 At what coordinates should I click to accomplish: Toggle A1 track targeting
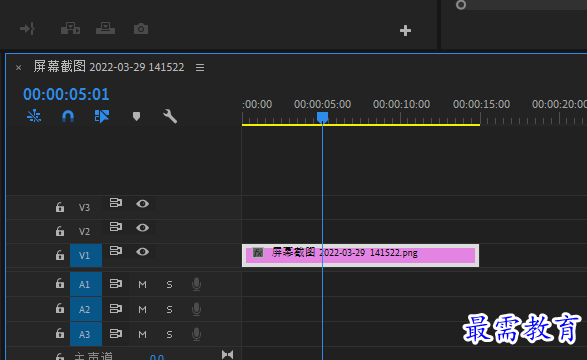[86, 284]
